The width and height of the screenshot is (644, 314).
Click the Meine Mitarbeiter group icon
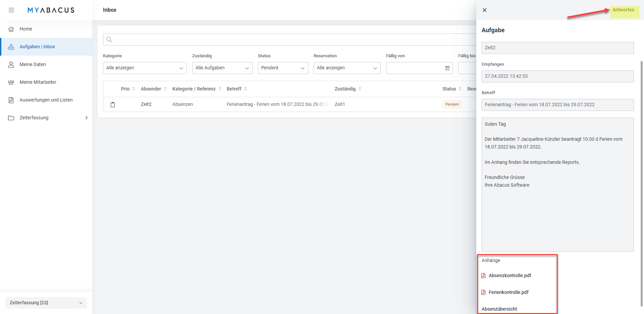(x=11, y=82)
